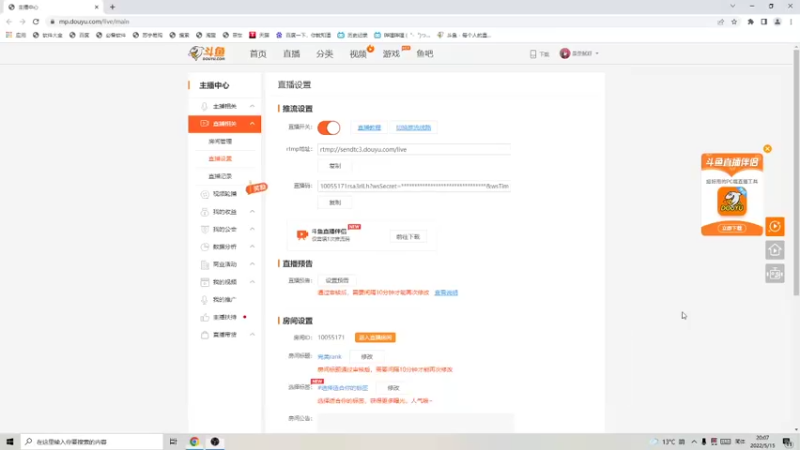800x450 pixels.
Task: Open the 直播教程 link
Action: [x=369, y=128]
